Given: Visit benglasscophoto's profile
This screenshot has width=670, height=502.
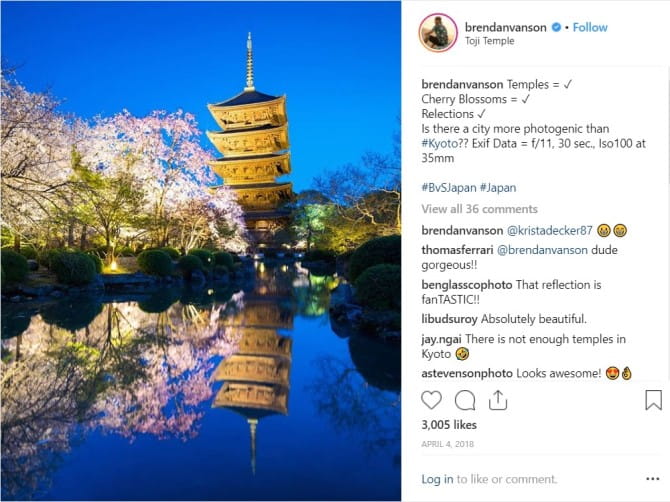Looking at the screenshot, I should click(467, 285).
